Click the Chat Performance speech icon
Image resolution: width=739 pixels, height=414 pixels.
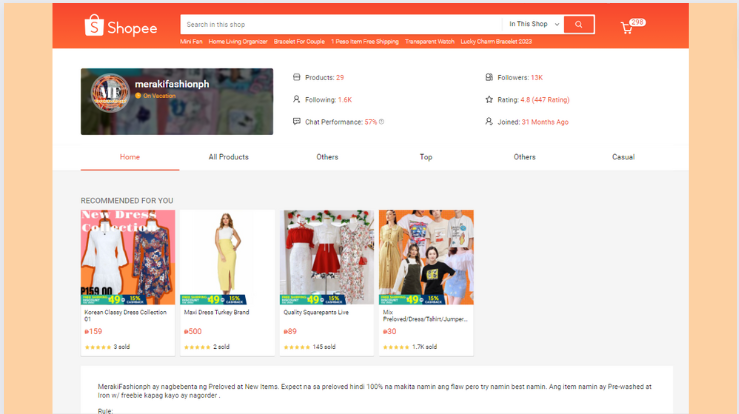click(x=296, y=122)
